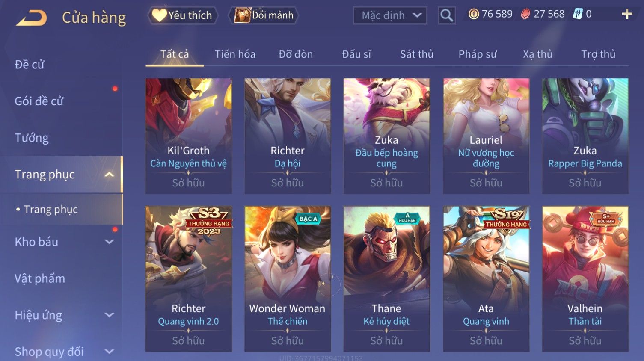Screen dimensions: 644x361
Task: Select the Tiến hóa tab
Action: 235,54
